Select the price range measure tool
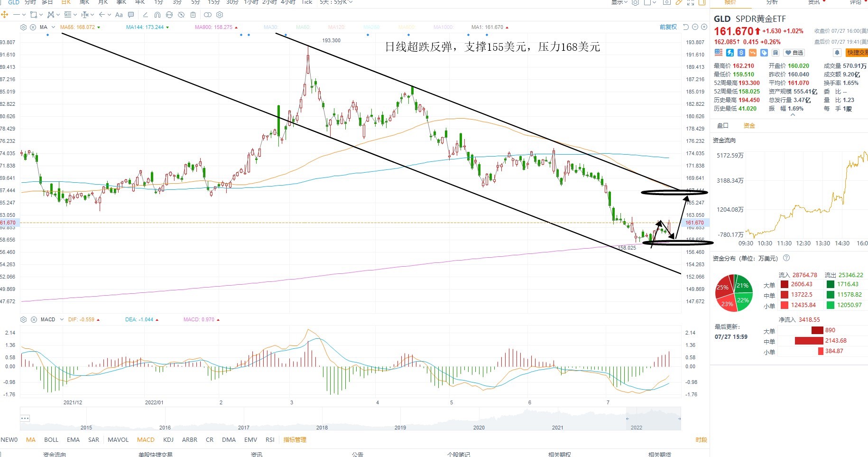This screenshot has height=457, width=868. 84,15
